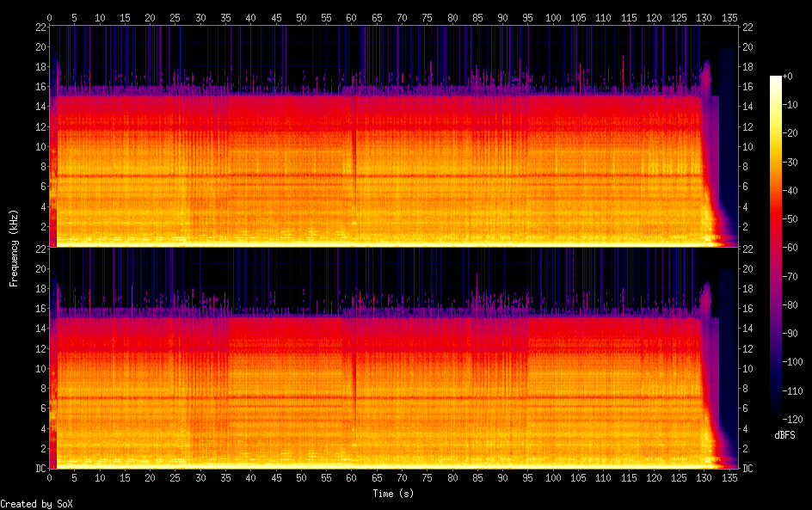Click the '130' tick on the top time axis

tap(704, 17)
